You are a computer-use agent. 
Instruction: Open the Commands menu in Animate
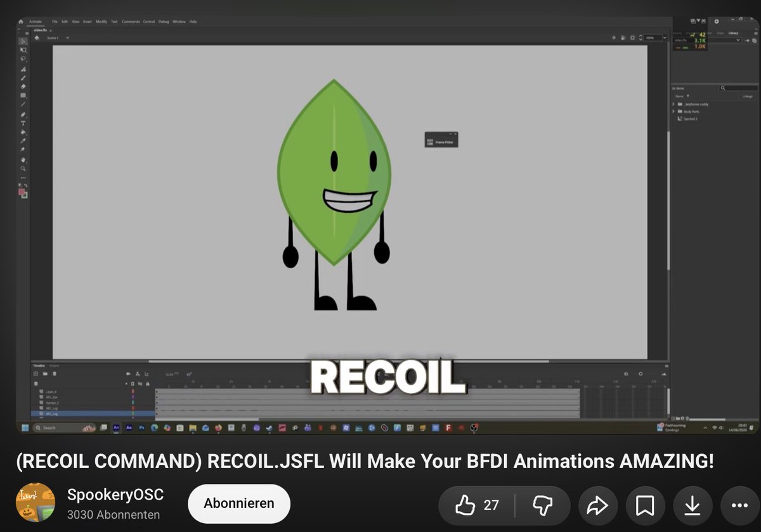point(131,22)
